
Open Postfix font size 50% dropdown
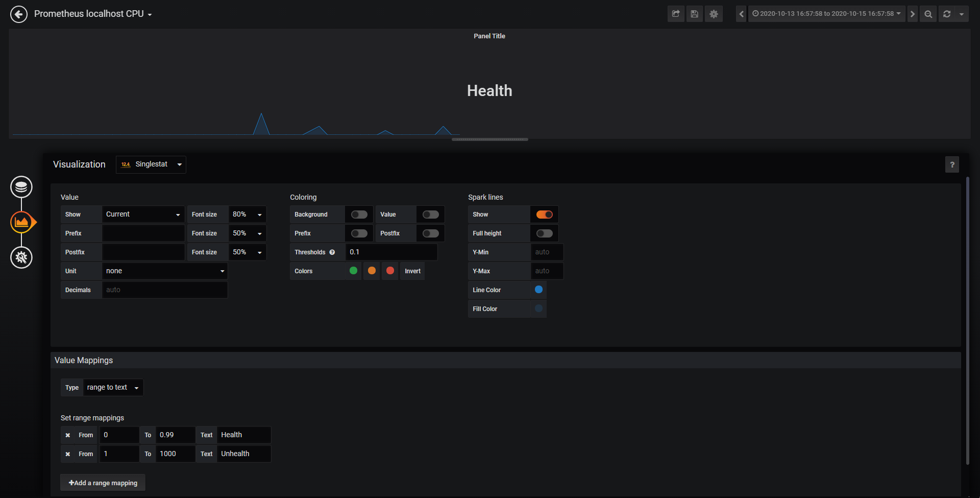point(248,252)
